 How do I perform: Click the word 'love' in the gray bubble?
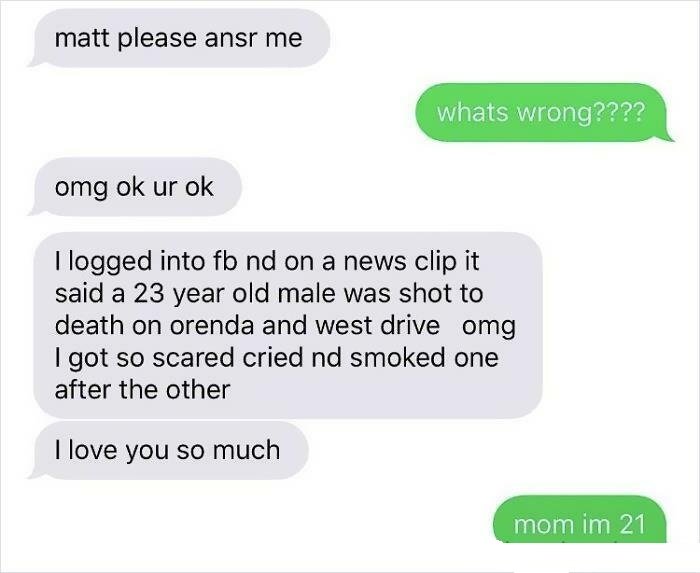92,450
